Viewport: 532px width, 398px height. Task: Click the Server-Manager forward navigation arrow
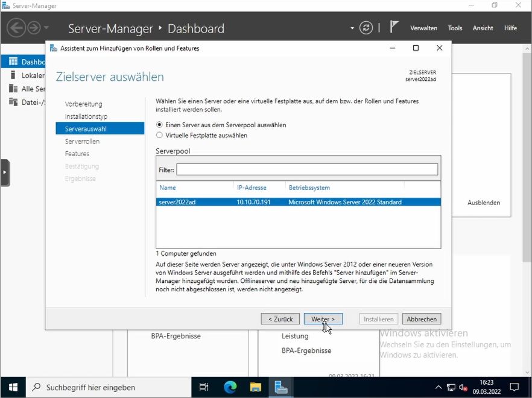pyautogui.click(x=34, y=28)
